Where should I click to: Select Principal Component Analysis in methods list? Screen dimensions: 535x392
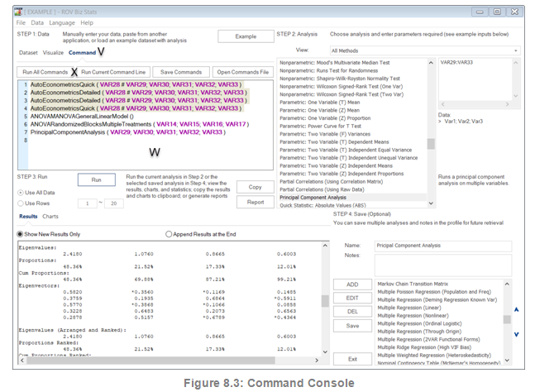click(x=314, y=198)
